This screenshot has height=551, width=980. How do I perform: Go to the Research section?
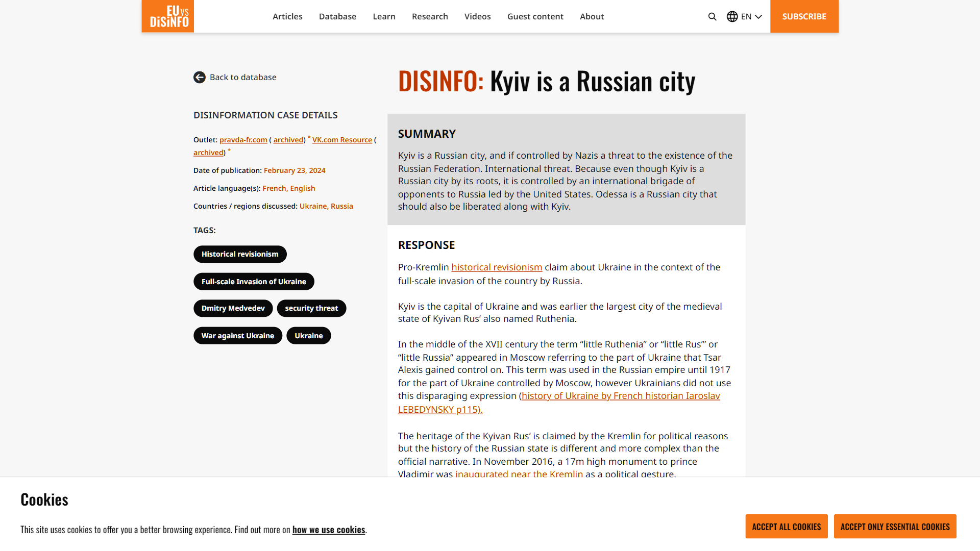(430, 16)
